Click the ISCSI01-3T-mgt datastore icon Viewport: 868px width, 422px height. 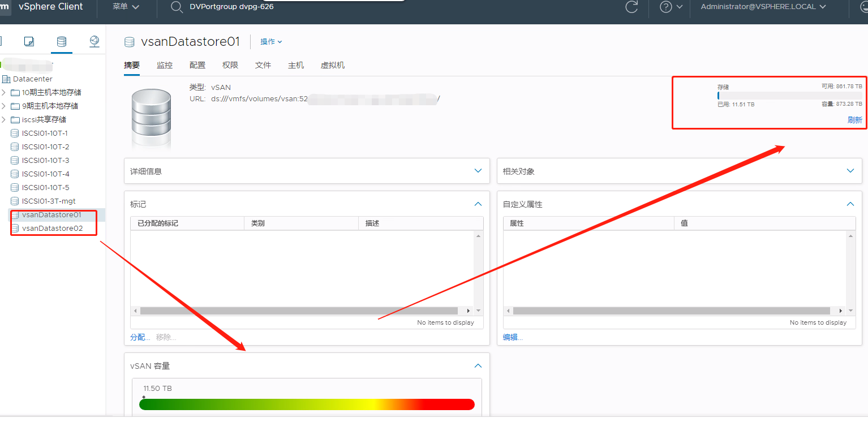[x=14, y=201]
